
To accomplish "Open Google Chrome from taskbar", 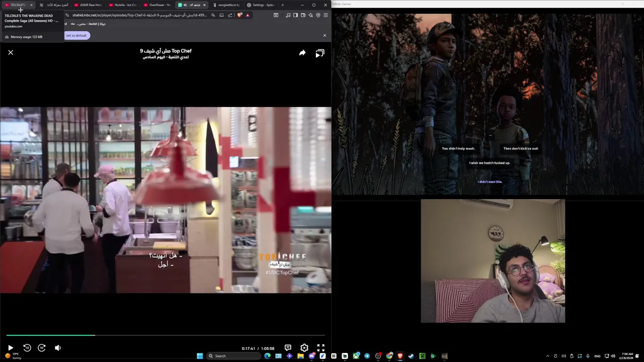I will coord(389,356).
